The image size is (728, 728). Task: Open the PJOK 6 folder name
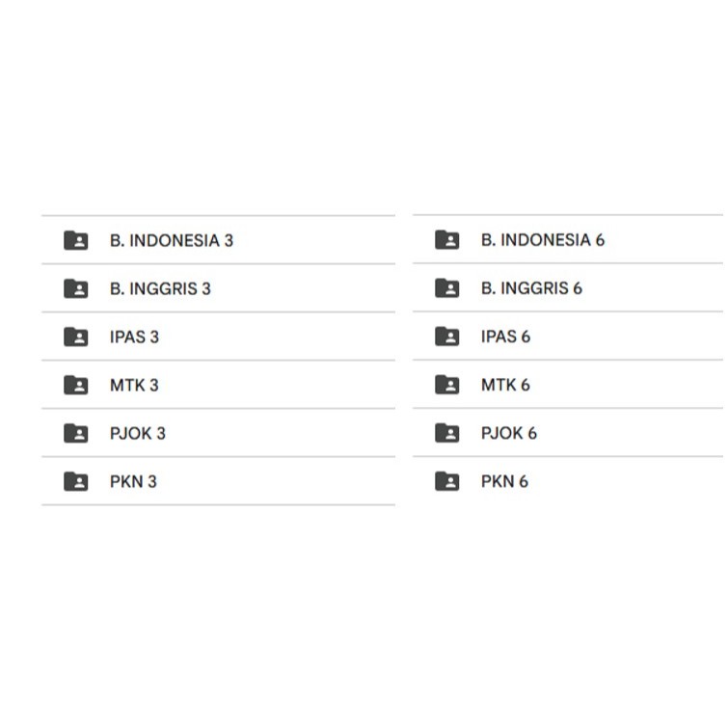click(x=509, y=433)
